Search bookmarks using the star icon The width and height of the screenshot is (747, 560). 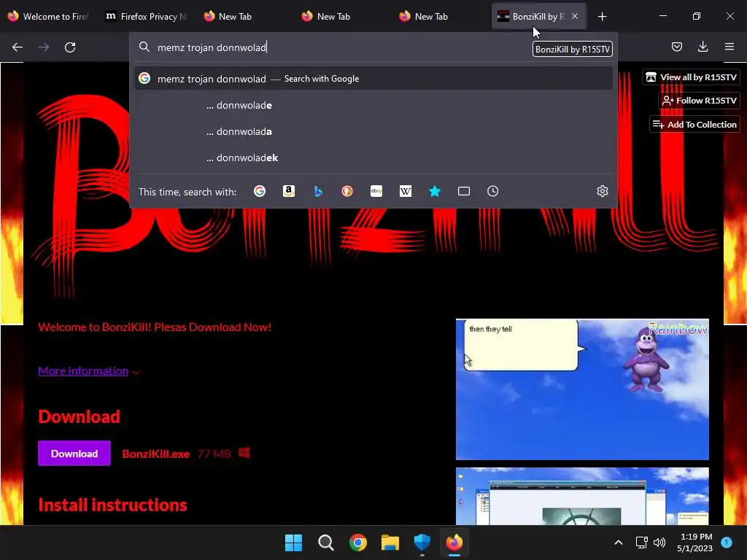click(435, 192)
